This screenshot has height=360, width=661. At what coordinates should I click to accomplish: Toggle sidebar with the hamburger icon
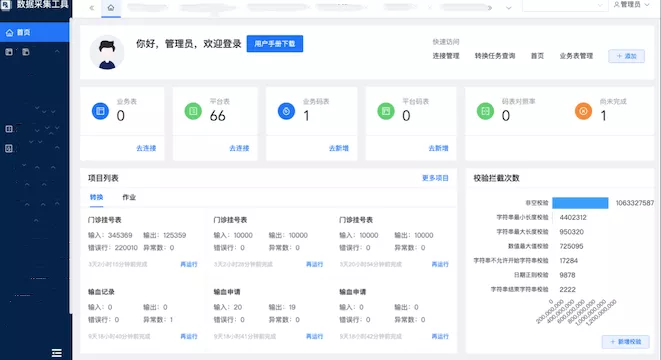(56, 353)
